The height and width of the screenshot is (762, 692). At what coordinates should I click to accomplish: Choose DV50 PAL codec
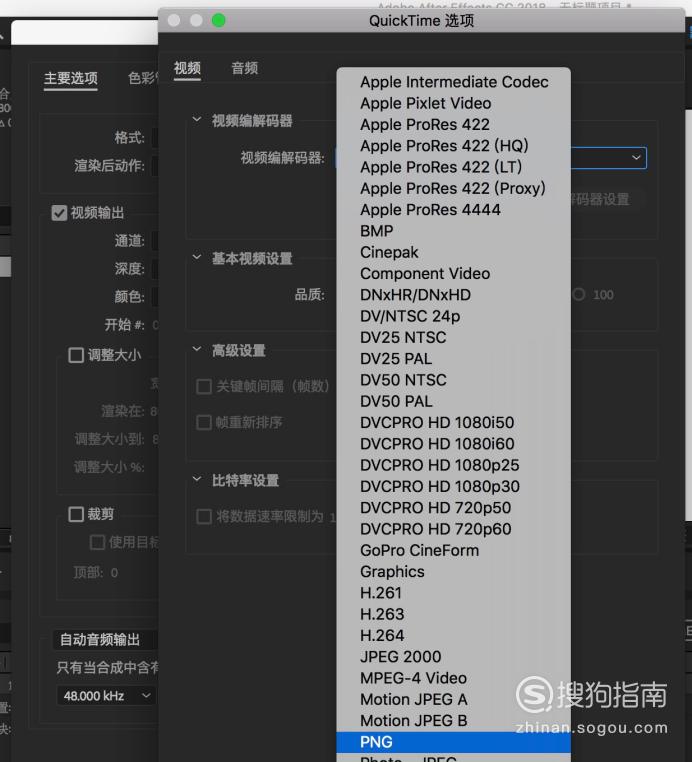(x=453, y=401)
